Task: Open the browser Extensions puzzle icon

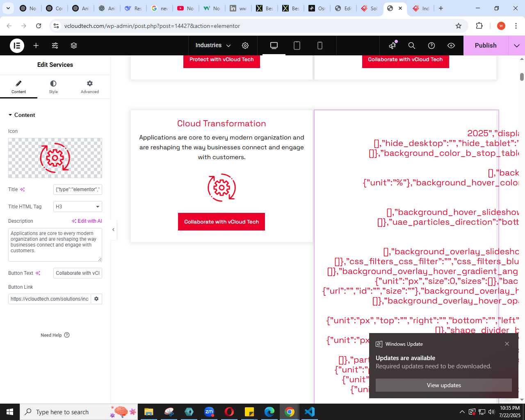Action: [x=479, y=26]
